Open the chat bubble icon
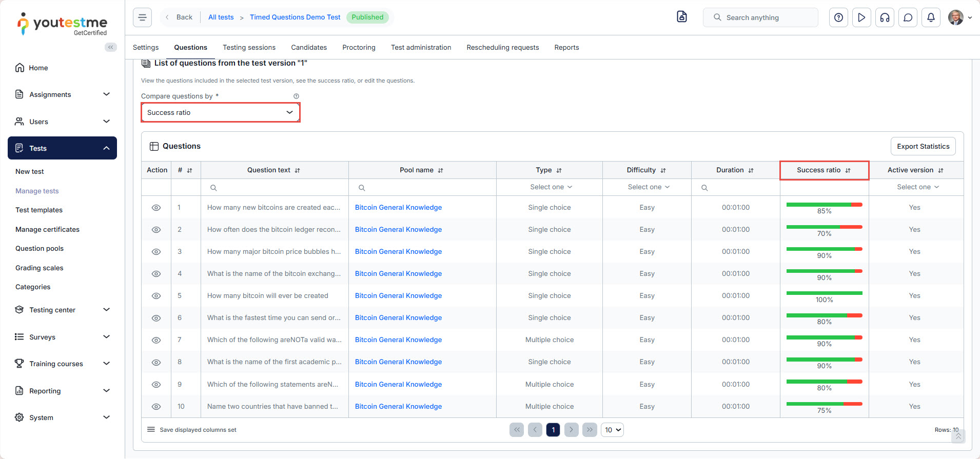The height and width of the screenshot is (459, 980). (908, 17)
